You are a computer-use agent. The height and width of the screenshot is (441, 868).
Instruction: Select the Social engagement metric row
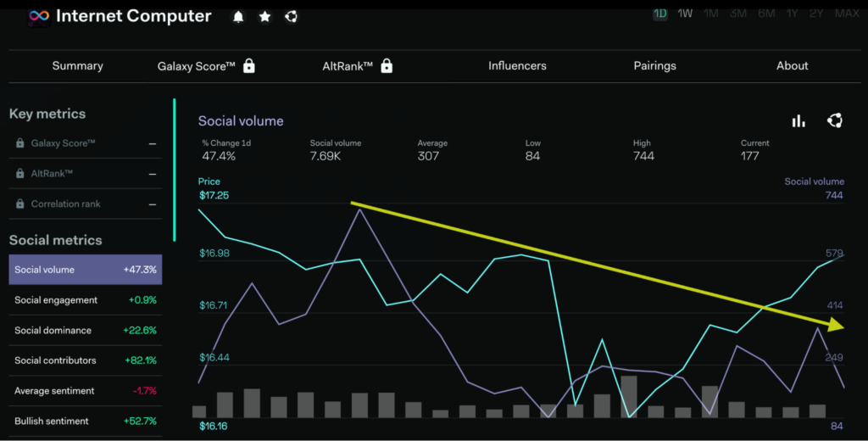86,299
